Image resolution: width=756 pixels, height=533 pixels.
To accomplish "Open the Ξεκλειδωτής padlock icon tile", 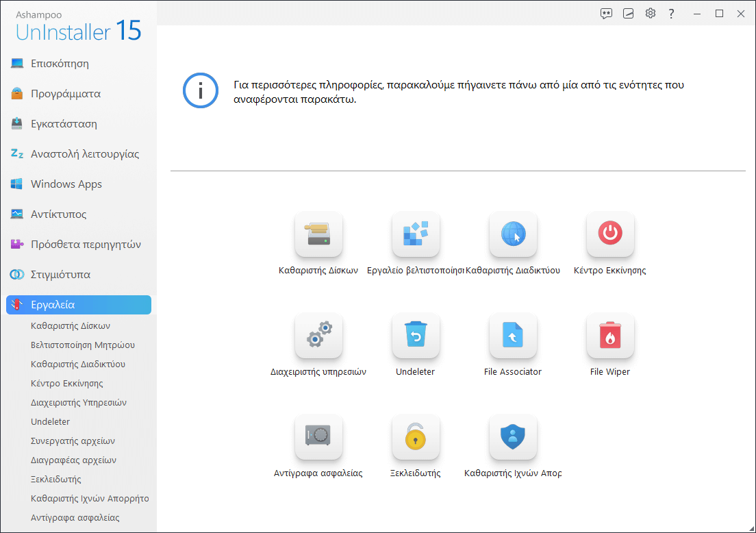I will [x=416, y=437].
